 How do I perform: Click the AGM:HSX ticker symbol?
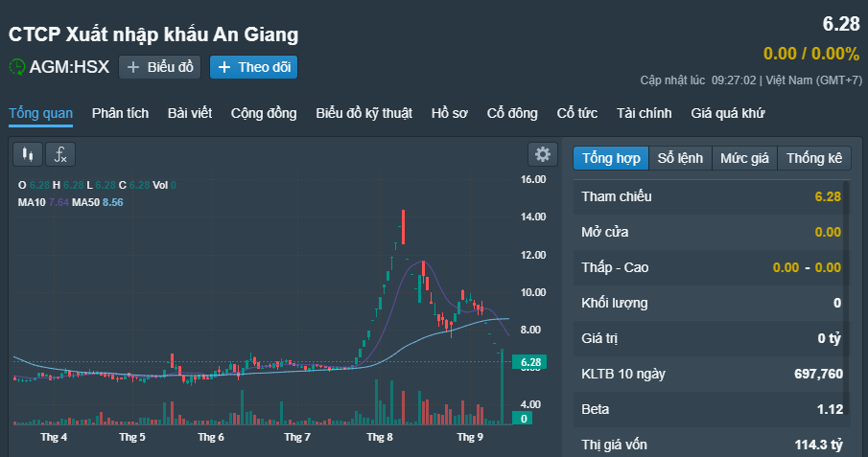(69, 67)
